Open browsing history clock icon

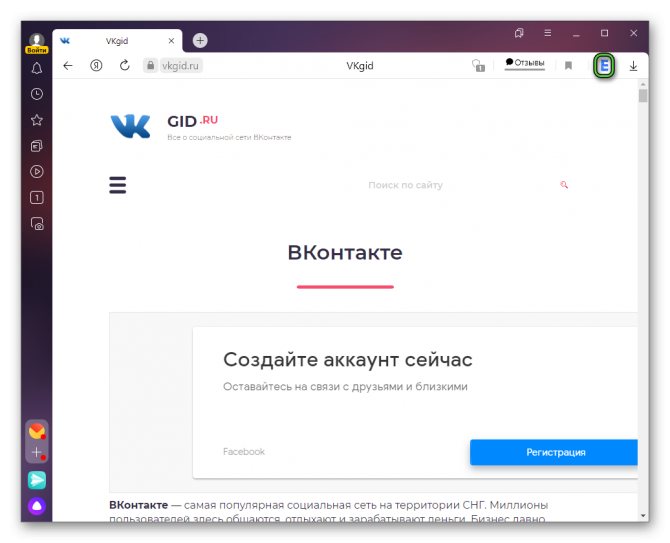coord(37,94)
